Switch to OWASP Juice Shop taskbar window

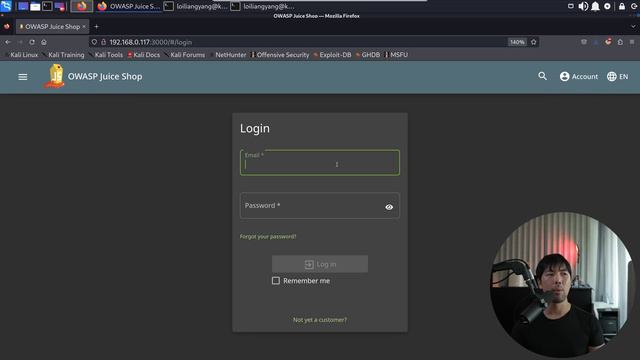pos(129,6)
